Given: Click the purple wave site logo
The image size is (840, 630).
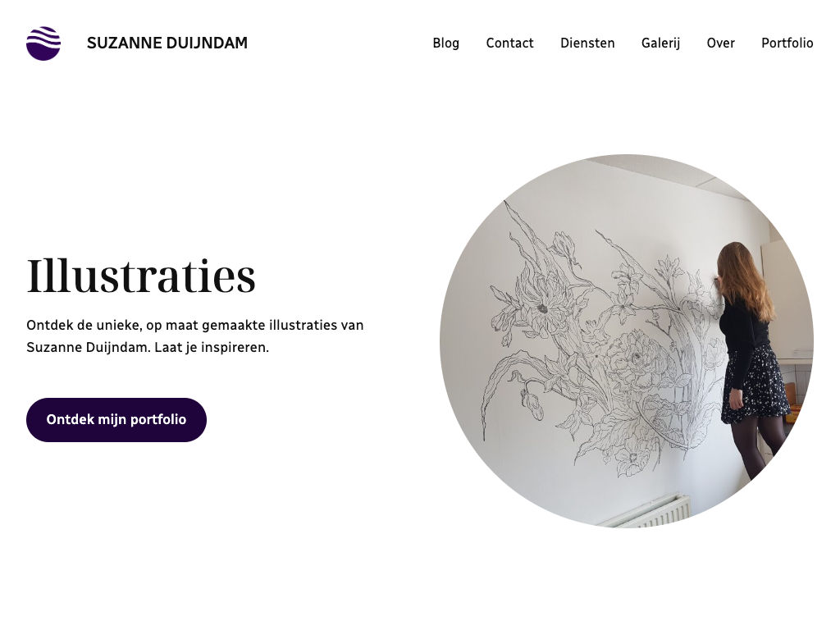Looking at the screenshot, I should tap(43, 43).
